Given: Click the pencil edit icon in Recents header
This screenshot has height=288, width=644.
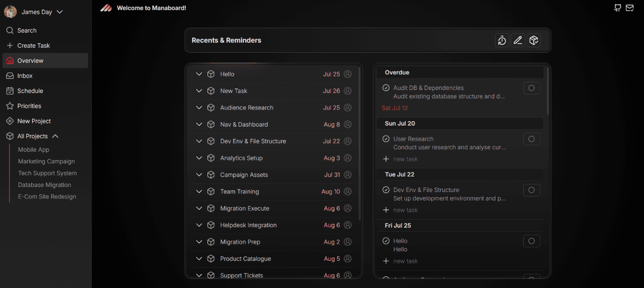Looking at the screenshot, I should point(518,40).
